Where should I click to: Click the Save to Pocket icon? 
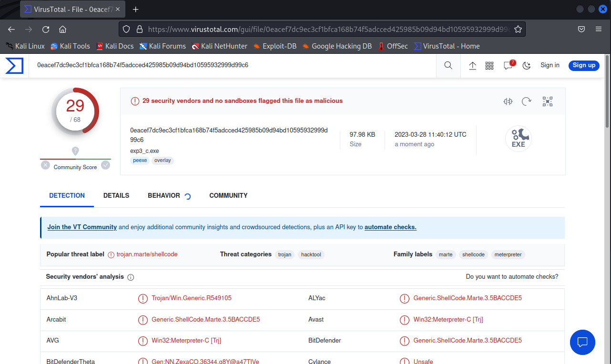tap(581, 29)
